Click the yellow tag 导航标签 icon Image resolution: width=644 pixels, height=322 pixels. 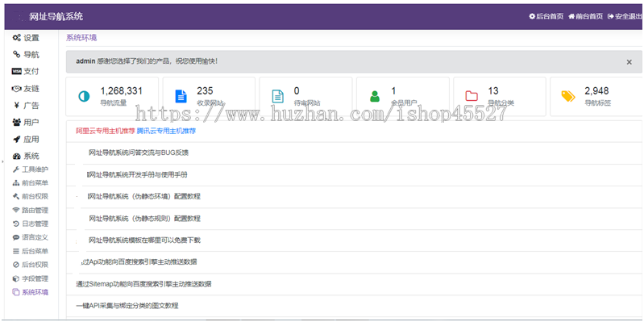tap(568, 96)
